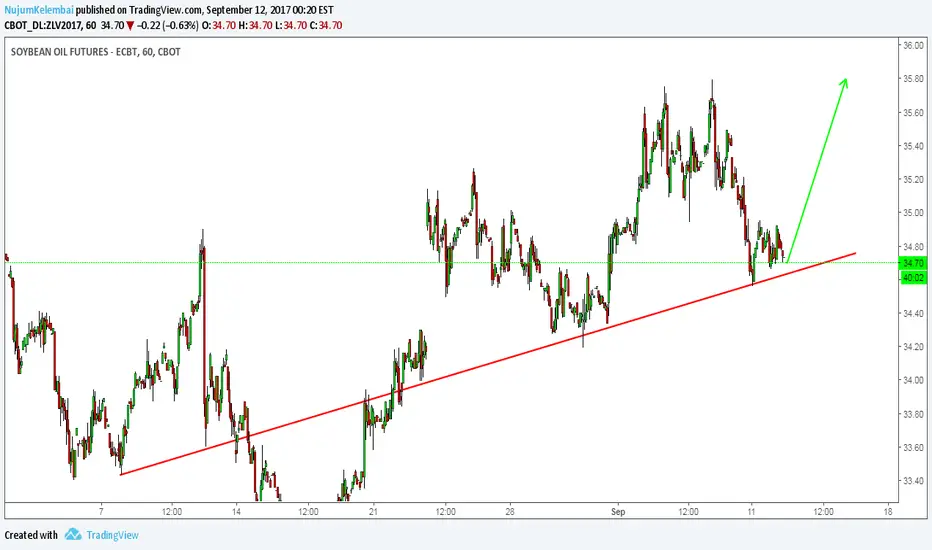932x550 pixels.
Task: Select the date label 18 on time axis
Action: pyautogui.click(x=888, y=511)
